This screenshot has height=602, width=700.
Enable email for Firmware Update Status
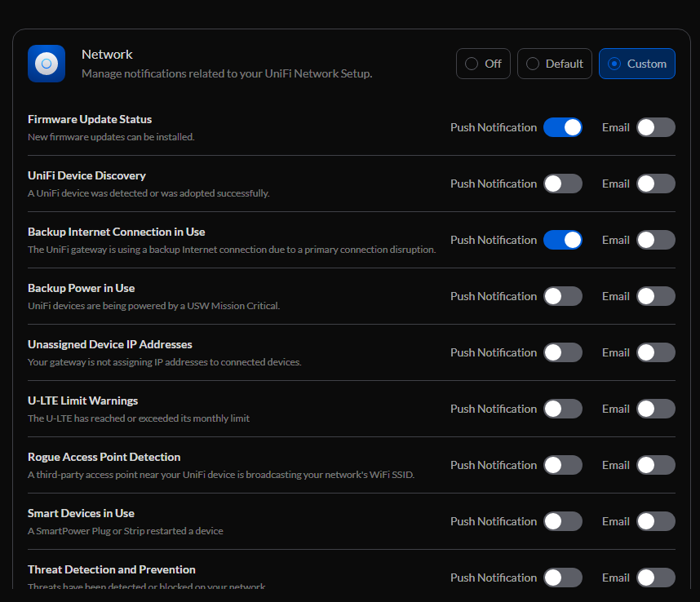coord(656,127)
